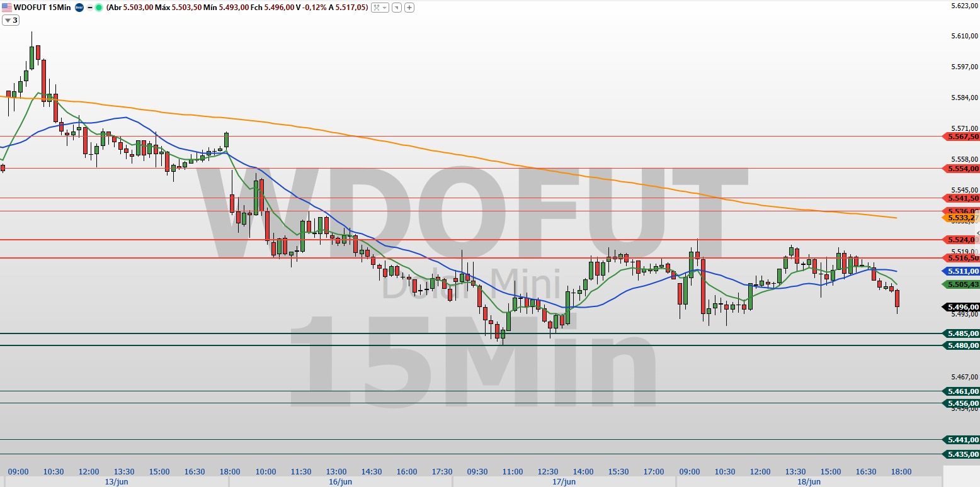Open the chart tools dropdown in header

(380, 8)
